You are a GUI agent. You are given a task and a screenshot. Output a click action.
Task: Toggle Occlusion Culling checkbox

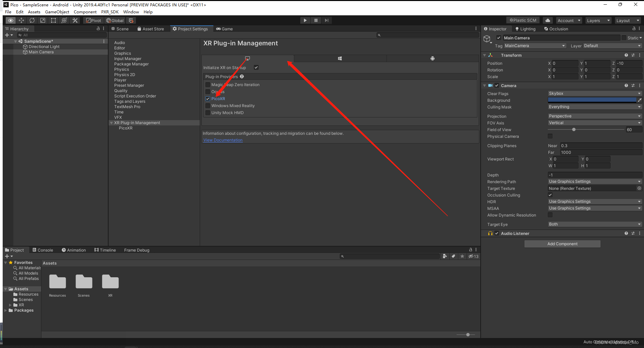tap(550, 195)
